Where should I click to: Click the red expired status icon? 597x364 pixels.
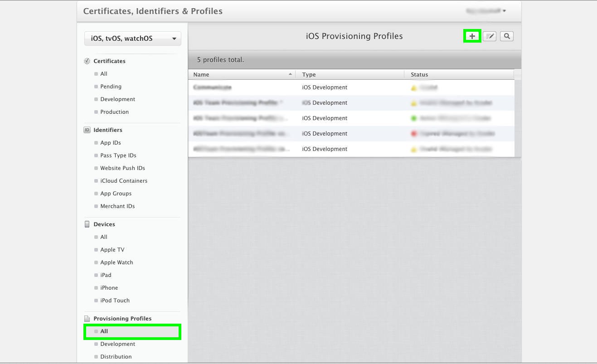(414, 134)
